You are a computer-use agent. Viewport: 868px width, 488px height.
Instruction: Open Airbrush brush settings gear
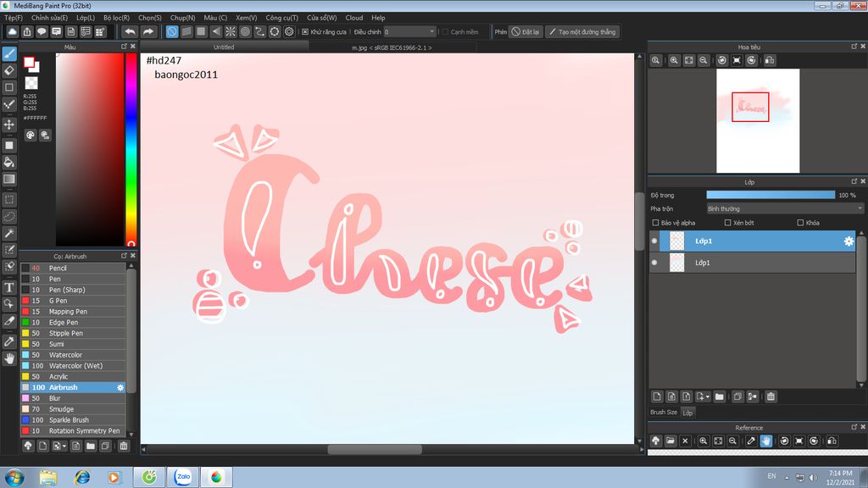(120, 387)
